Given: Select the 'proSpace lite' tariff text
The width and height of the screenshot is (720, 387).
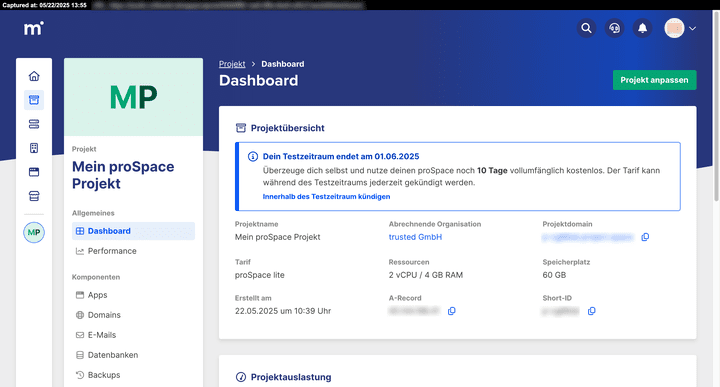Looking at the screenshot, I should (259, 275).
